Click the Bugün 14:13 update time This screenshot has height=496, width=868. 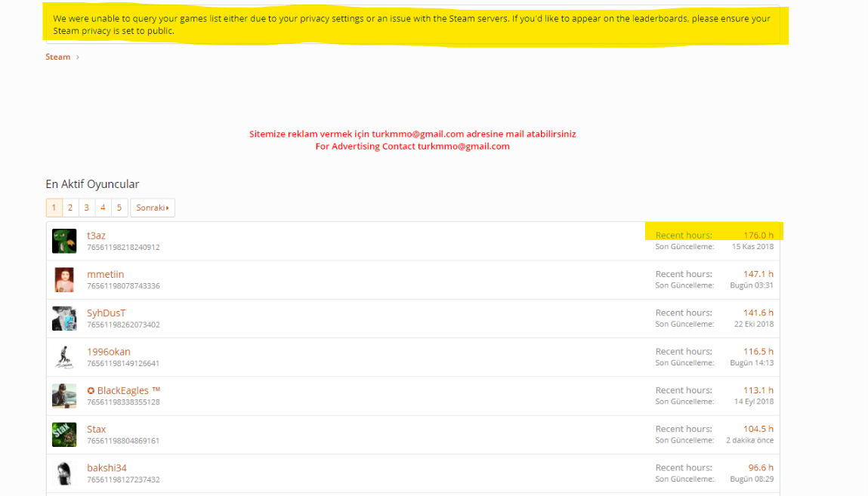(x=752, y=362)
